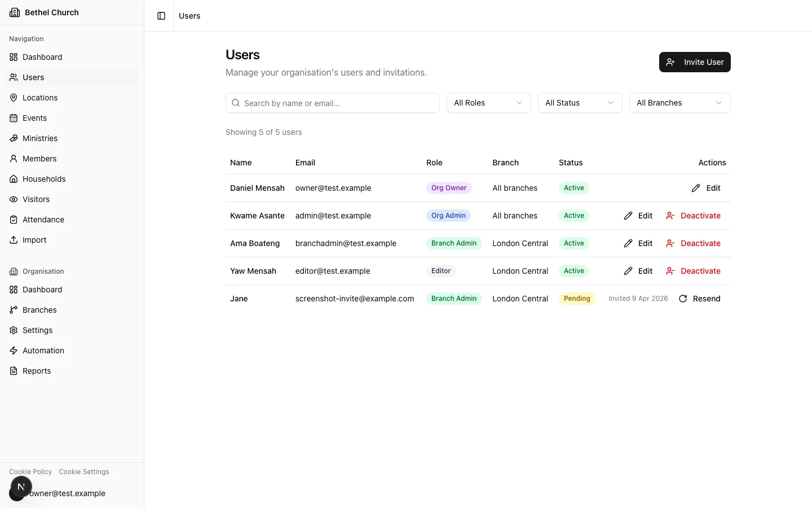Edit Yaw Mensah's user
This screenshot has width=812, height=508.
(638, 271)
